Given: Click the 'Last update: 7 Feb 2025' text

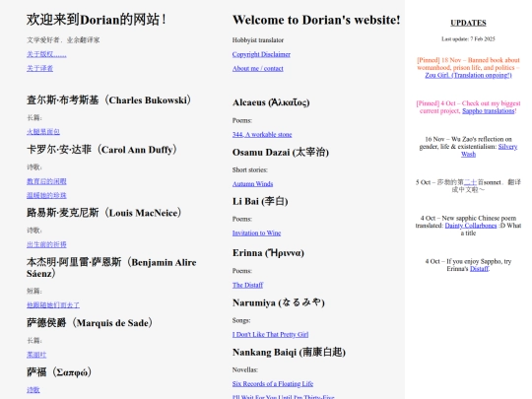Looking at the screenshot, I should click(x=468, y=39).
